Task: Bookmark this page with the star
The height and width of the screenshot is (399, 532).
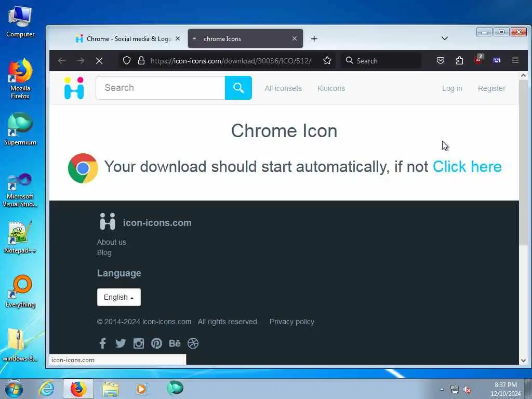Action: point(327,61)
